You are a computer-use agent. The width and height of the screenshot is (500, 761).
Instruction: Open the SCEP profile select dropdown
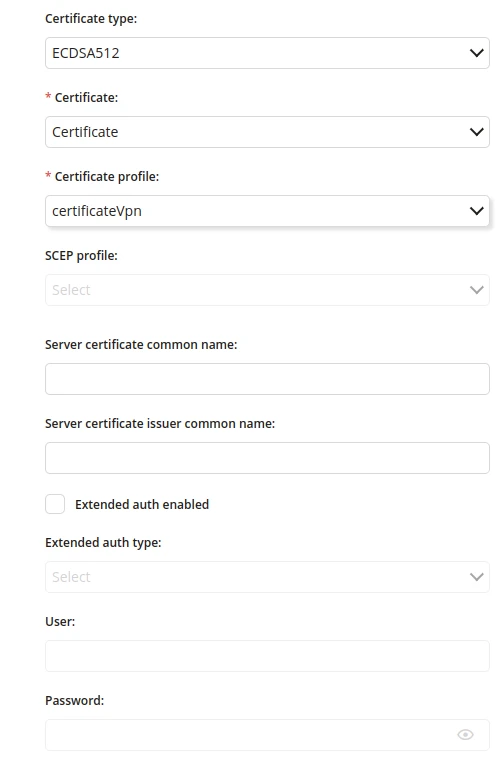[x=267, y=290]
